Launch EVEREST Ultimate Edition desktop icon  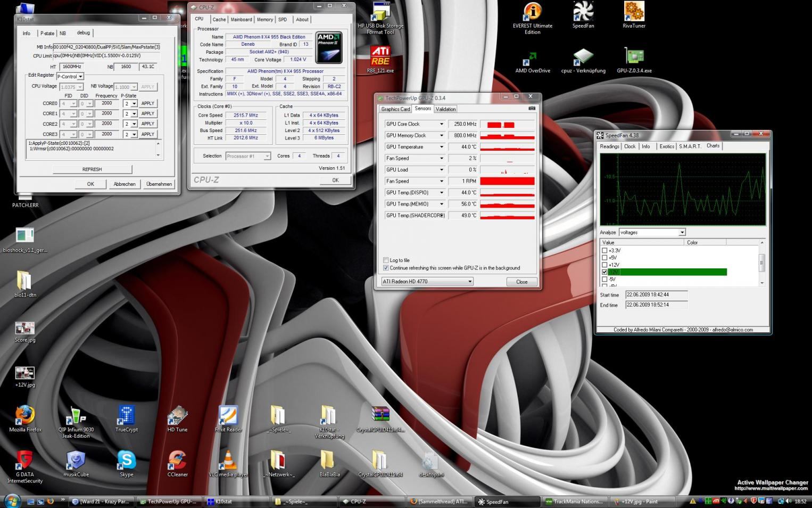(x=532, y=18)
